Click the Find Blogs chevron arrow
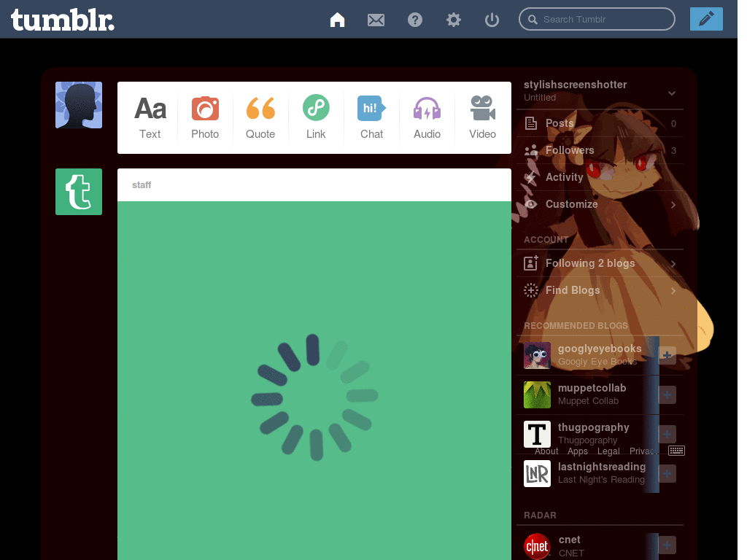The width and height of the screenshot is (747, 560). coord(673,290)
